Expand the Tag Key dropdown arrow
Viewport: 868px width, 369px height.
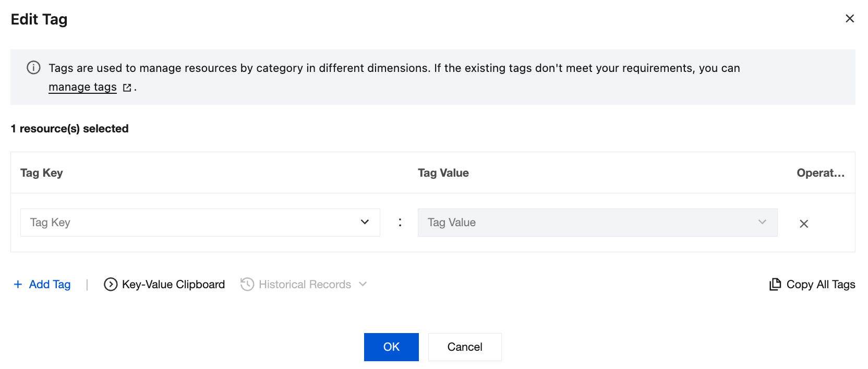(365, 223)
